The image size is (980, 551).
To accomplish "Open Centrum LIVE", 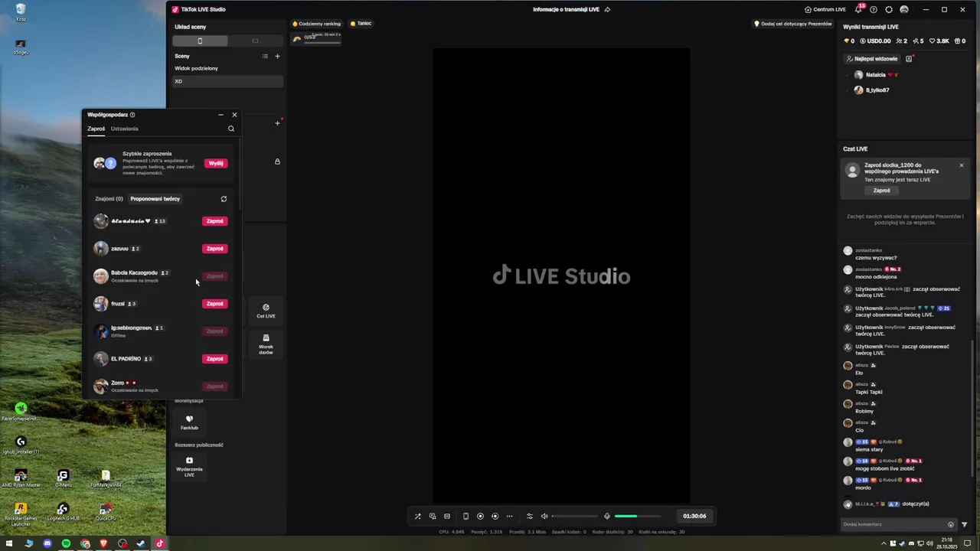I will tap(825, 10).
